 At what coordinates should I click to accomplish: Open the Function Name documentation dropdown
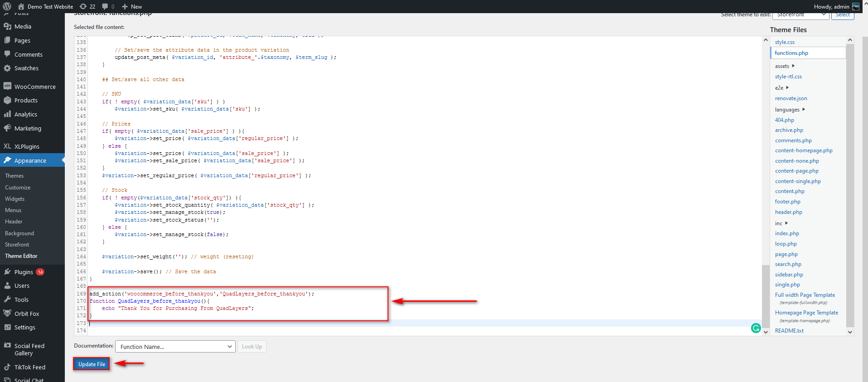(175, 347)
